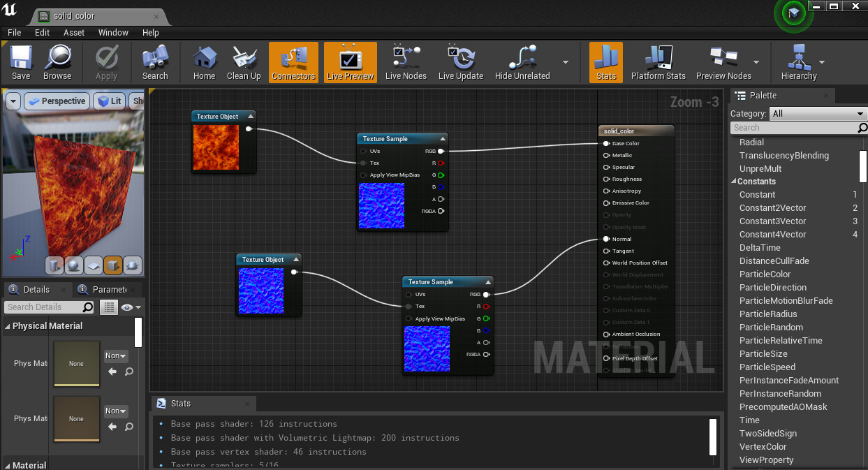Toggle the Stats overlay

pyautogui.click(x=605, y=61)
